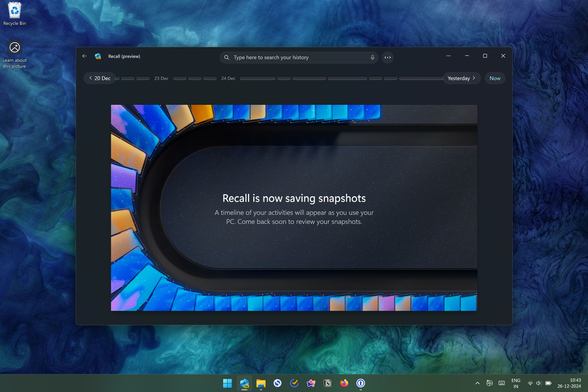588x392 pixels.
Task: Click the timeline scrubber after 24 Dec
Action: (257, 77)
